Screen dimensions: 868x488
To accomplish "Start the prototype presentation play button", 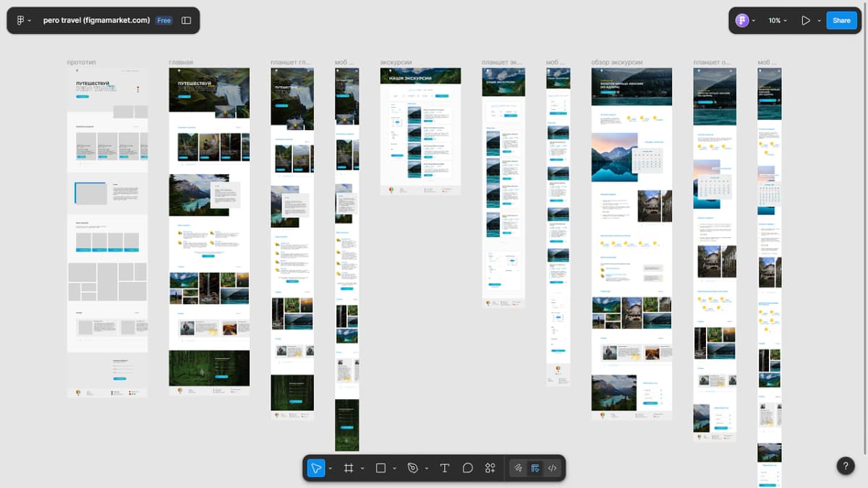I will pos(805,20).
